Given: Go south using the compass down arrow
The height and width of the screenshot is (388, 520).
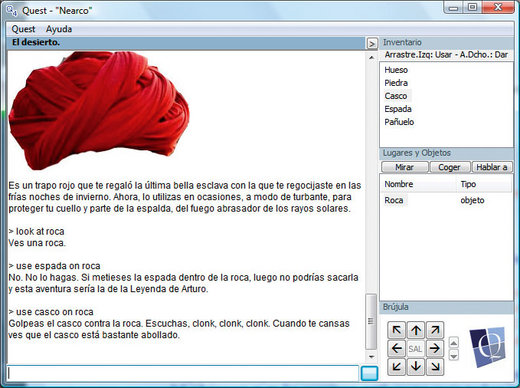Looking at the screenshot, I should (416, 367).
